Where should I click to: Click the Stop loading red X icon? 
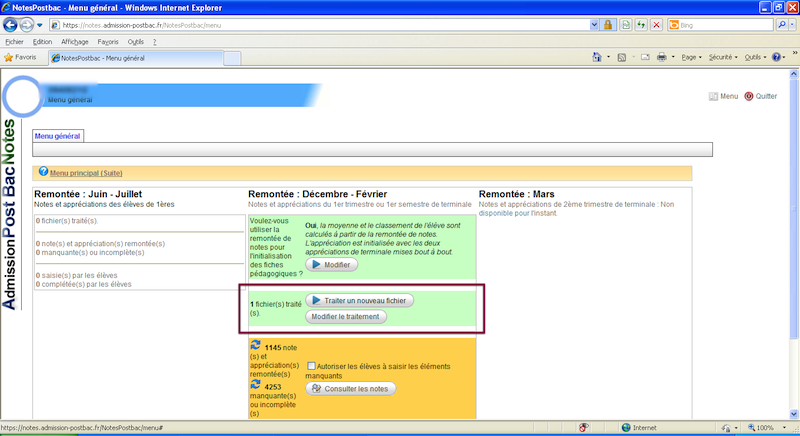pyautogui.click(x=656, y=24)
